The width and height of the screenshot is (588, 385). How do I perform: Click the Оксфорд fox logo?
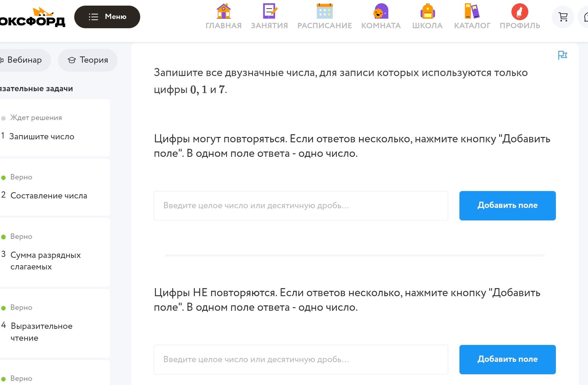point(32,17)
